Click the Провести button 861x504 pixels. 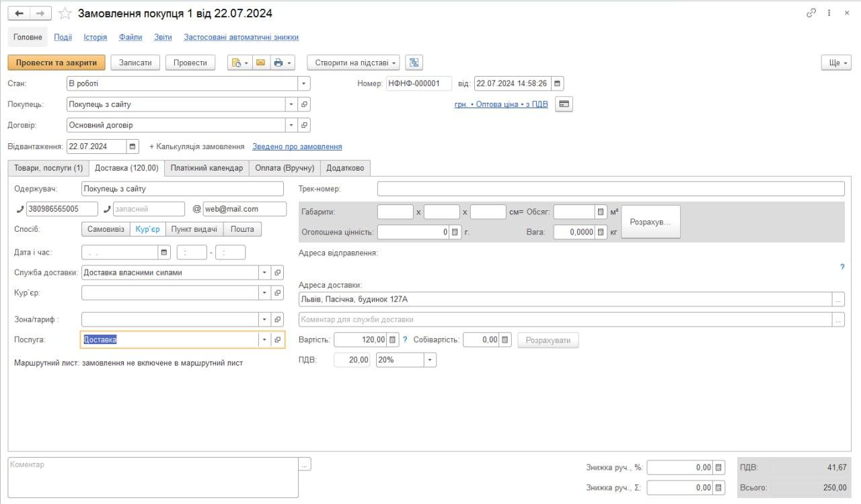pos(190,62)
